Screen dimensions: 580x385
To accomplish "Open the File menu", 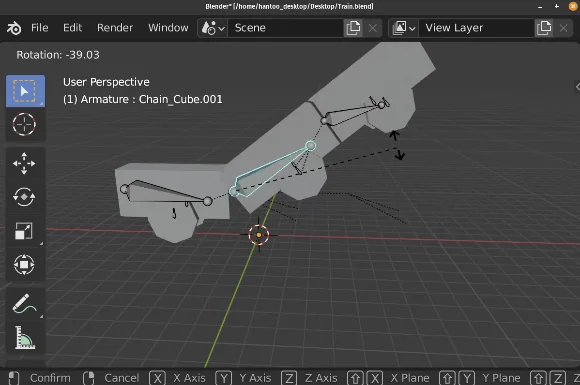I will 40,28.
